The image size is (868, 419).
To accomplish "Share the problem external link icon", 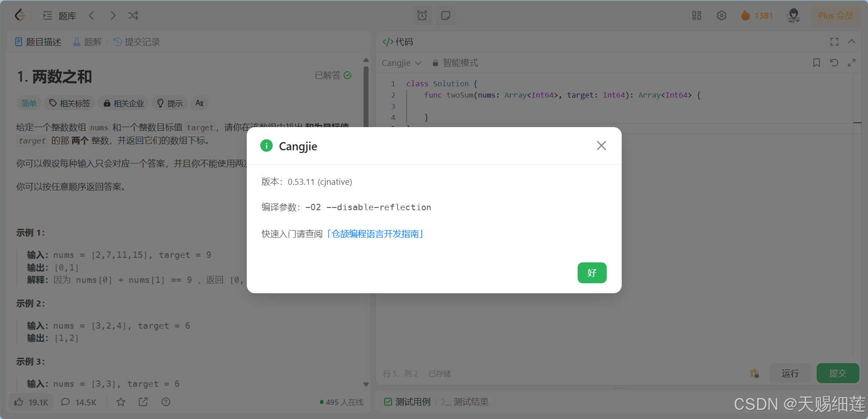I will click(143, 402).
